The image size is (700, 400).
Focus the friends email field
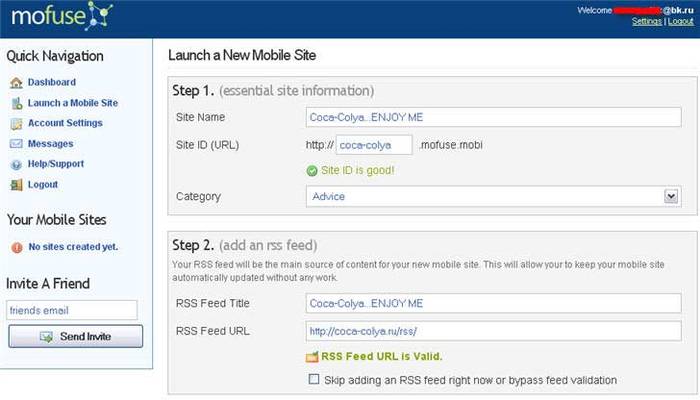72,310
